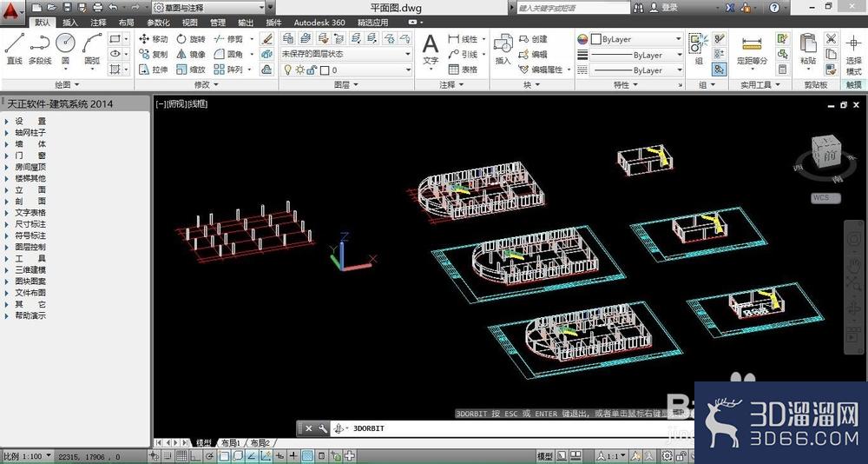868x464 pixels.
Task: Open the 未保存的图层状态 layer state dropdown
Action: coord(346,55)
